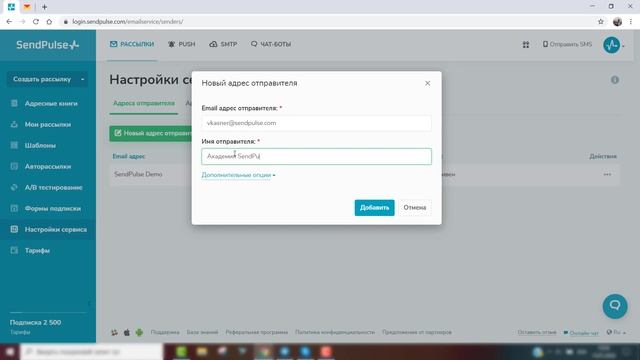
Task: Open Адресные книги in sidebar
Action: [x=51, y=103]
